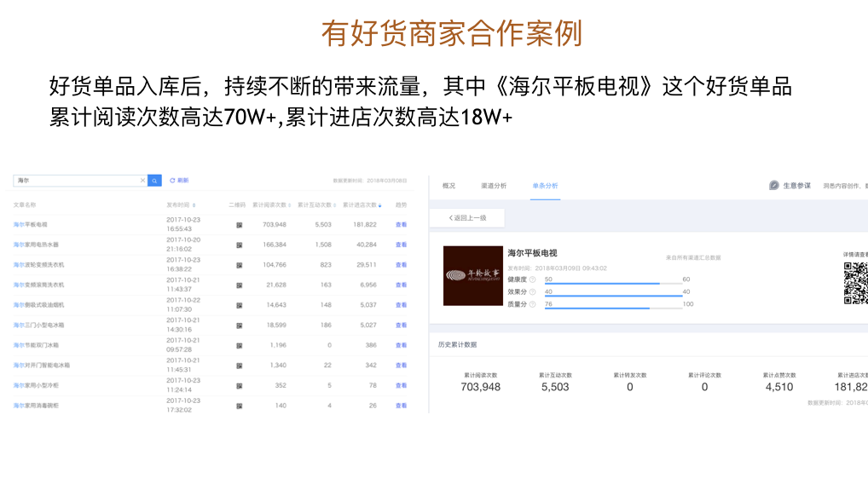Screen dimensions: 868x484
Task: Click the 166,384 read count cell
Action: pos(275,245)
